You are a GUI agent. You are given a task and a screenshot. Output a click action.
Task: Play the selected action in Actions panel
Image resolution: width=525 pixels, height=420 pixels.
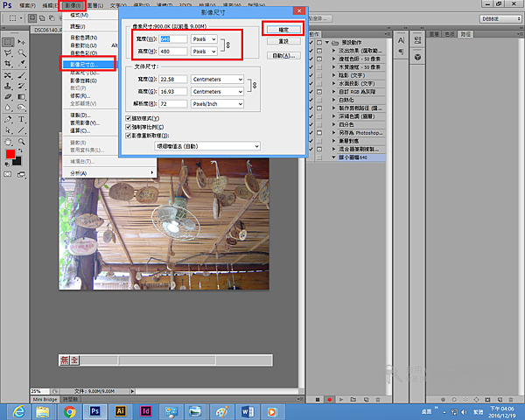[341, 400]
